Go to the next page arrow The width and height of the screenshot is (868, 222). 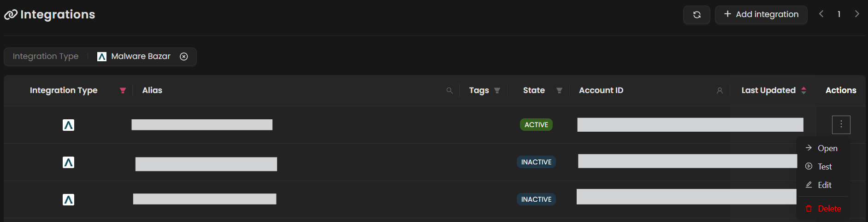pyautogui.click(x=857, y=14)
